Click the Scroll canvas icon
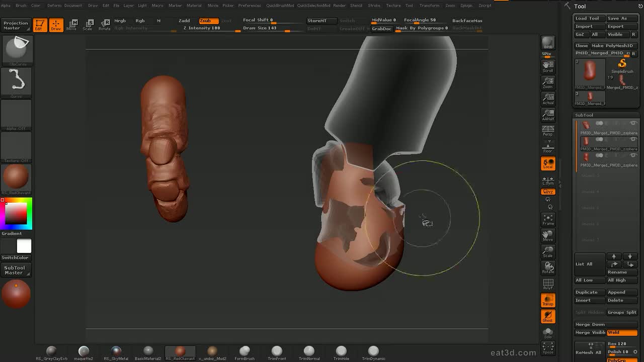 point(548,66)
